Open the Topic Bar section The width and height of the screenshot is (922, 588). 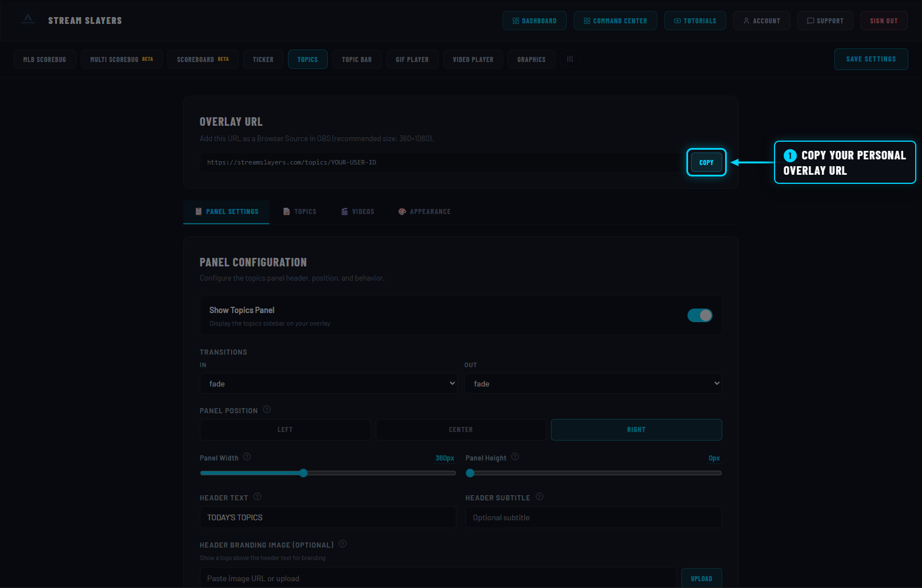click(x=357, y=59)
